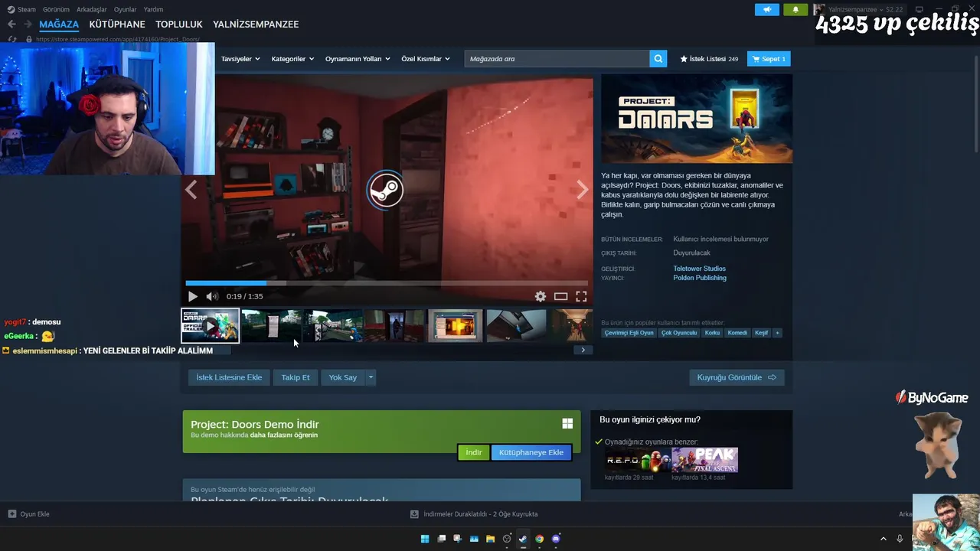
Task: Select the Korku tag
Action: (712, 333)
